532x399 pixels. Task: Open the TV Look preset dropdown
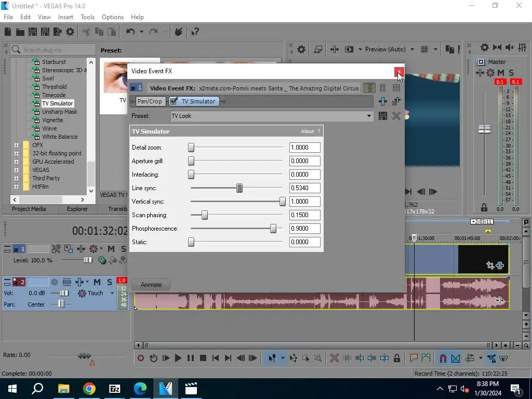(369, 116)
